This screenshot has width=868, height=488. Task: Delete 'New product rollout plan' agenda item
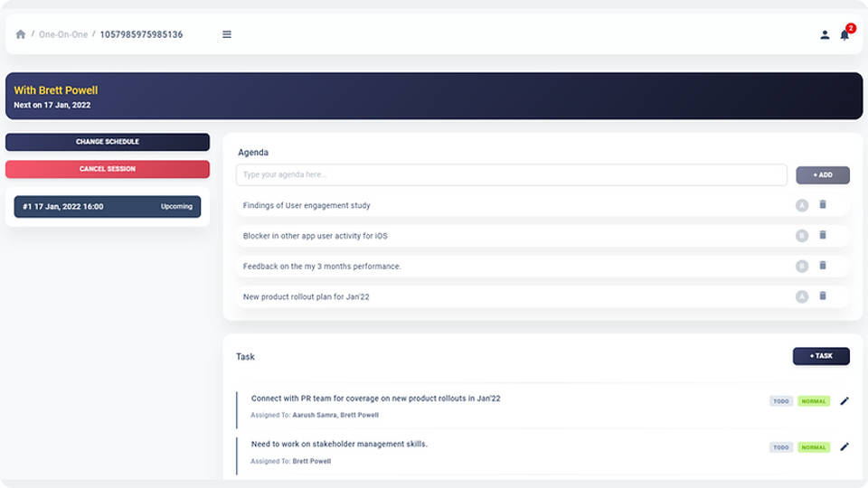pyautogui.click(x=823, y=296)
